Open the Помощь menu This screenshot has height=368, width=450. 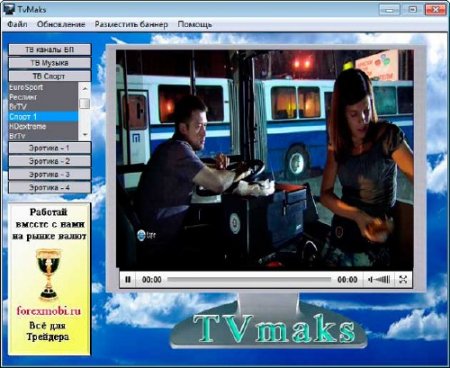tap(195, 24)
